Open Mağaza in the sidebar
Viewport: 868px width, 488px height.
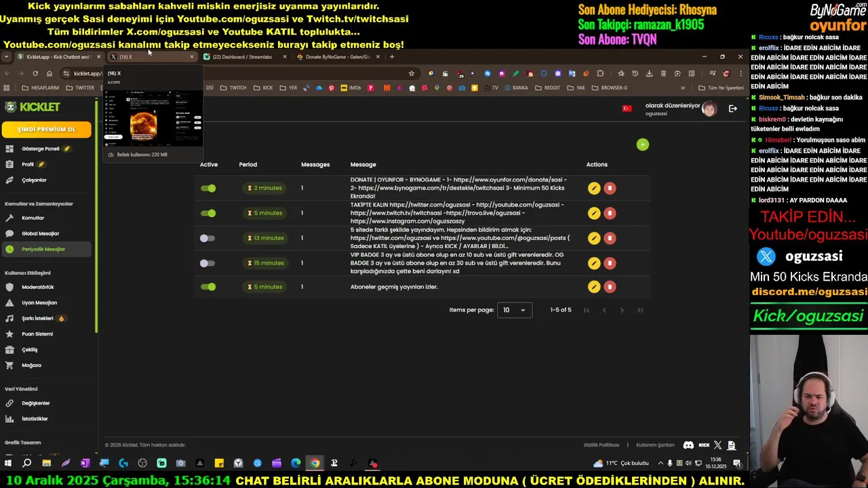pyautogui.click(x=31, y=365)
